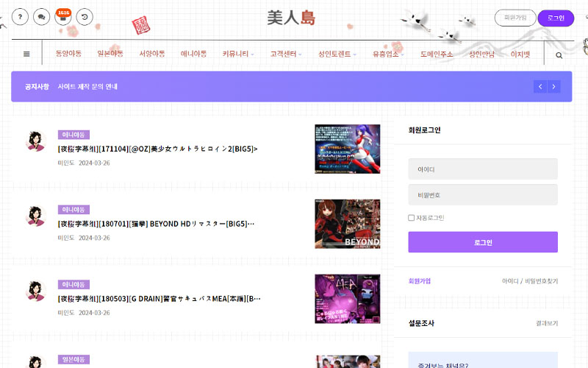Open the 일본야동 menu item
The width and height of the screenshot is (588, 368).
coord(110,54)
